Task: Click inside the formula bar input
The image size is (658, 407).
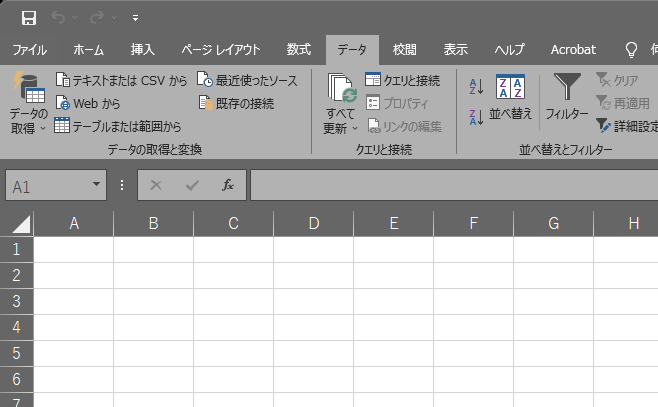Action: click(x=454, y=185)
